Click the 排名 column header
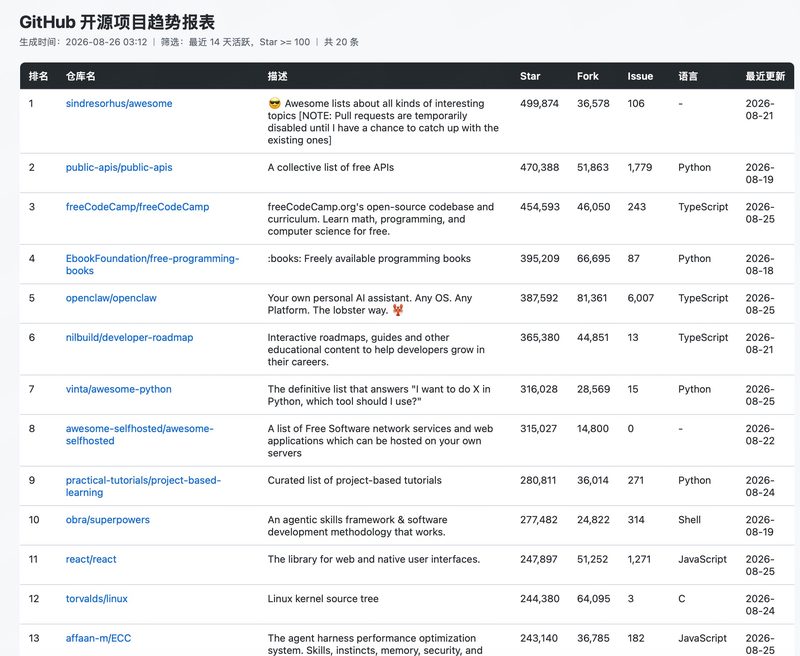The image size is (800, 656). click(x=38, y=77)
